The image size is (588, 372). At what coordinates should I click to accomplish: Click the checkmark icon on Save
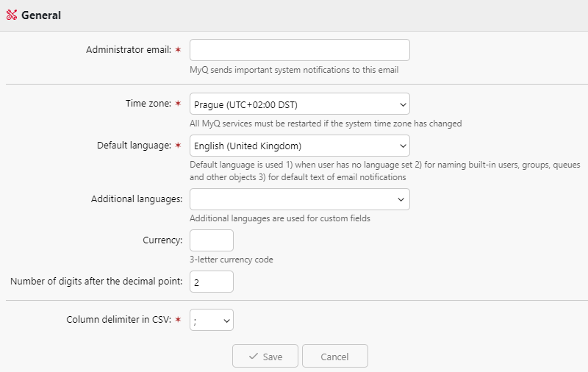pos(254,357)
